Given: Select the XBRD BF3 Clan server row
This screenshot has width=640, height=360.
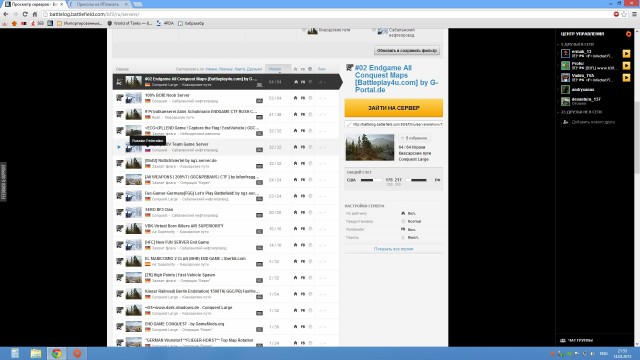Looking at the screenshot, I should click(226, 212).
